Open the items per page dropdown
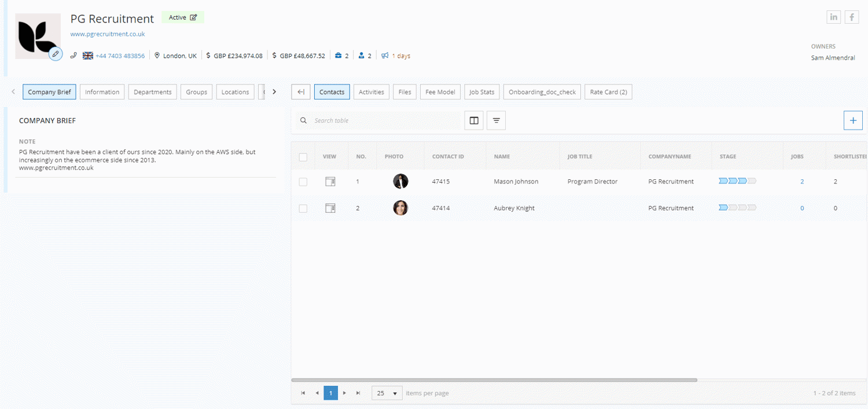The width and height of the screenshot is (868, 409). point(387,393)
